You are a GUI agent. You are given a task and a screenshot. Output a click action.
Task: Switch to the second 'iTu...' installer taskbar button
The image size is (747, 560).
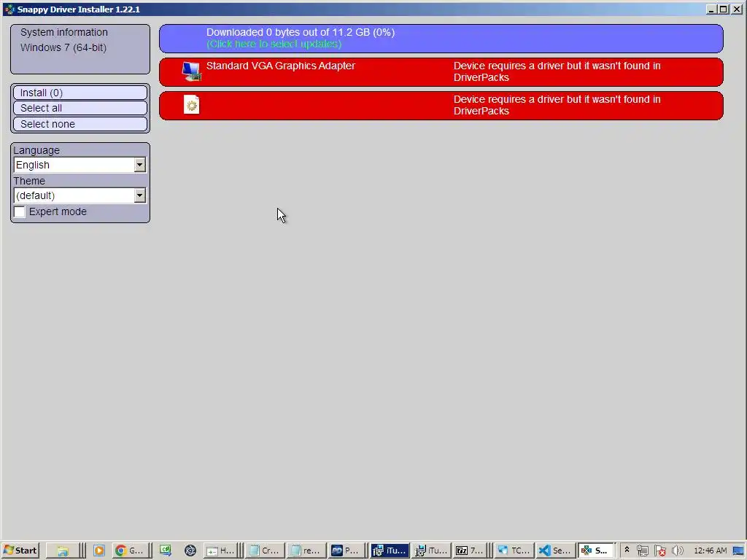click(431, 551)
